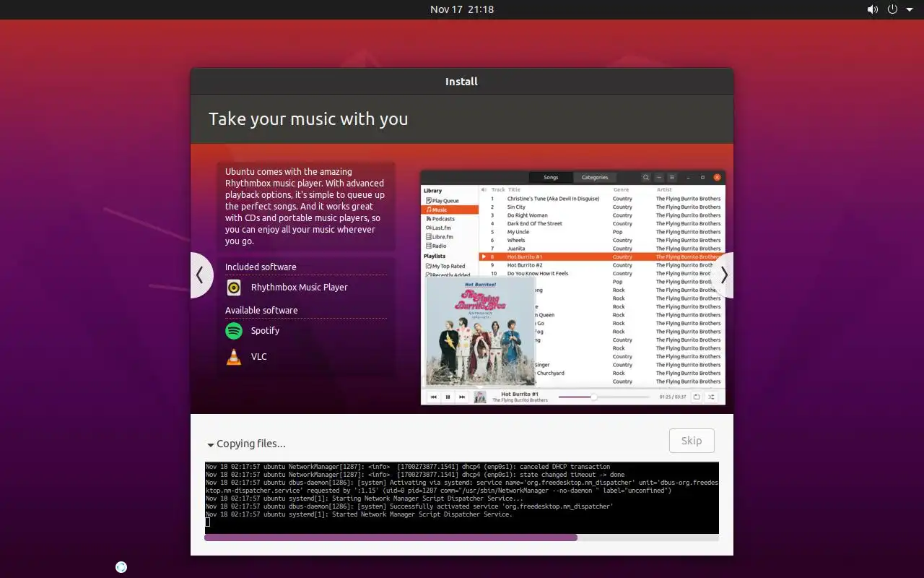Click the search icon in Rhythmbox screenshot
924x578 pixels.
pyautogui.click(x=646, y=177)
